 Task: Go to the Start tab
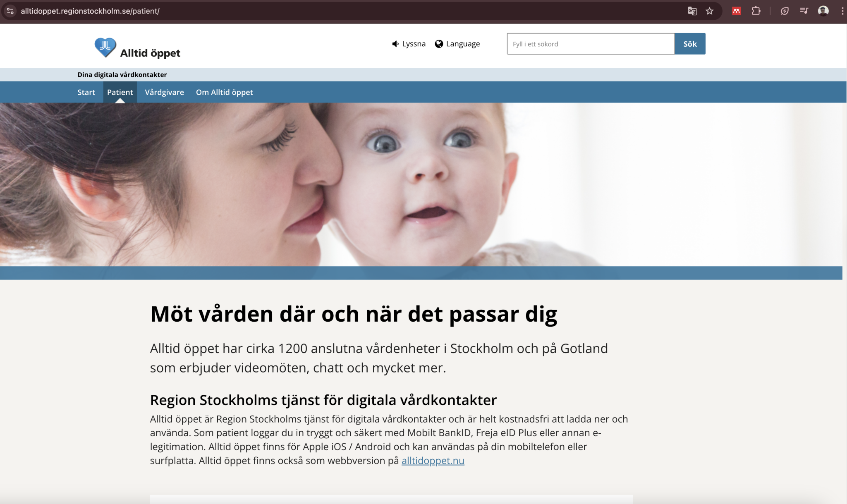[x=86, y=92]
